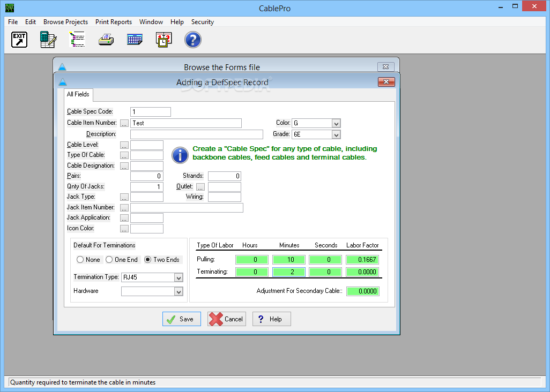Screen dimensions: 550x392
Task: Open the blue table grid toolbar icon
Action: (x=135, y=40)
